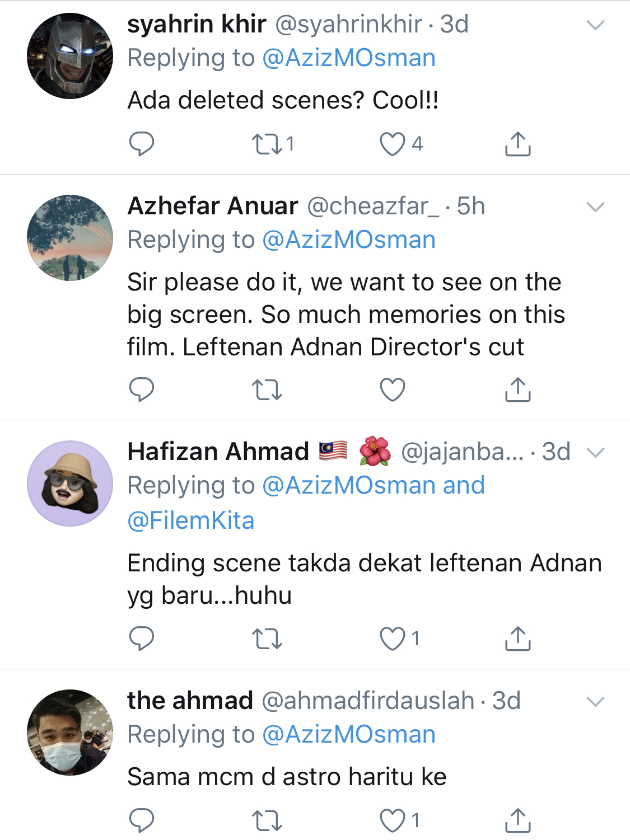The image size is (630, 840).
Task: Like Azhefar Anuar's tweet
Action: tap(393, 390)
